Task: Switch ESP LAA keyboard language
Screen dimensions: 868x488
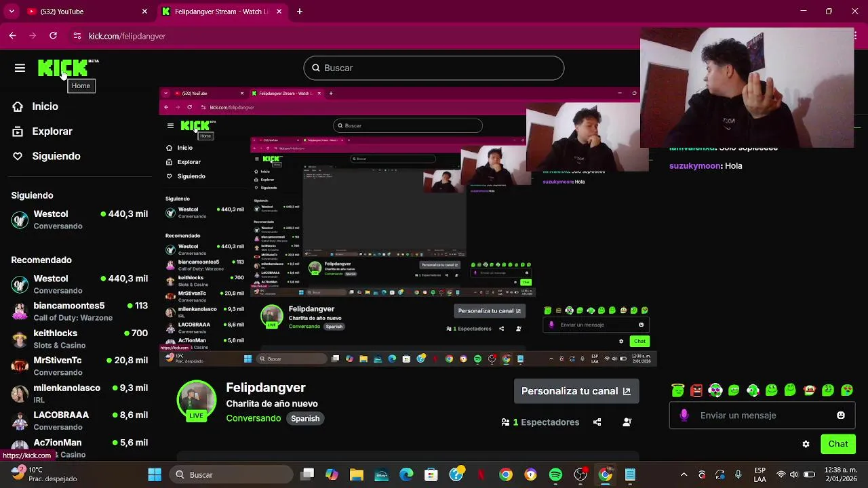Action: pos(760,474)
